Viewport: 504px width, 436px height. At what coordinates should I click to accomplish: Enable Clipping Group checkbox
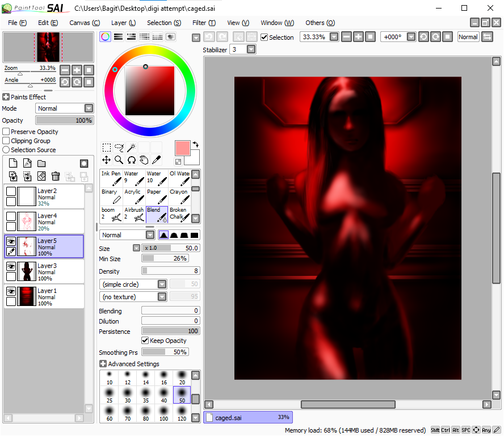point(6,141)
